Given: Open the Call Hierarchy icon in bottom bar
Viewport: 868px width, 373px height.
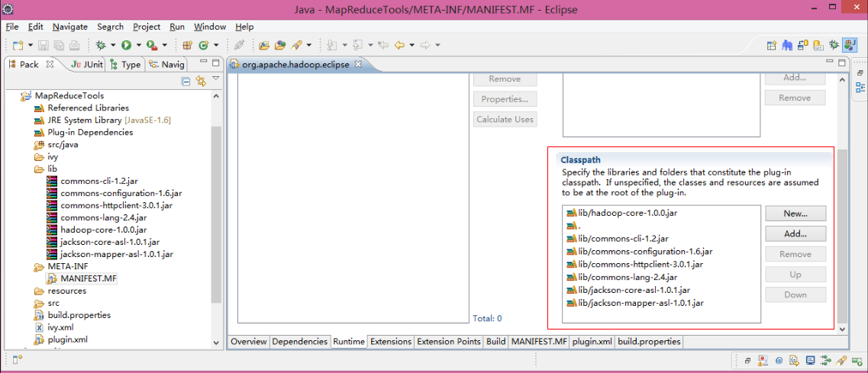Looking at the screenshot, I should (x=825, y=360).
